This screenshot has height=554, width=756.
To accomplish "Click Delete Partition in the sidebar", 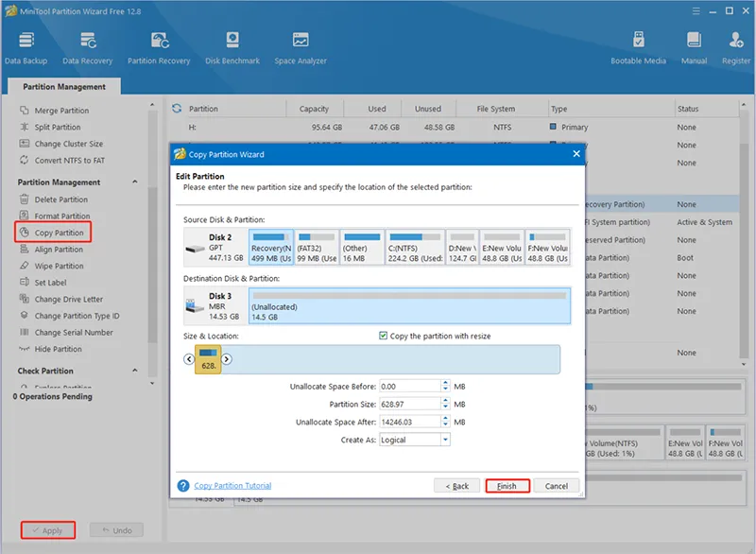I will click(60, 199).
